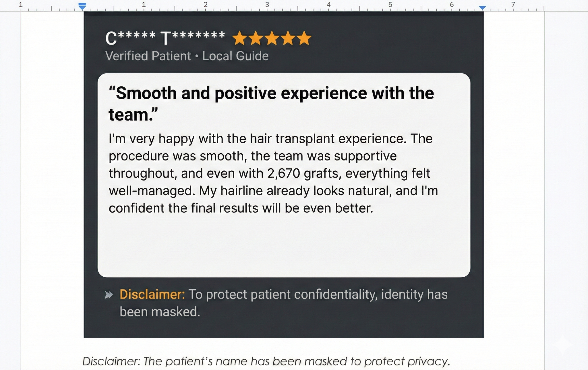Click the first orange rating star

(x=239, y=38)
